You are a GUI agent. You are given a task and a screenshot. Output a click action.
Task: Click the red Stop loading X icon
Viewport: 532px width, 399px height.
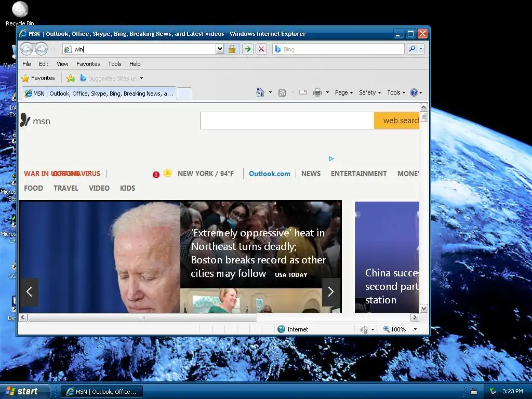click(x=261, y=49)
